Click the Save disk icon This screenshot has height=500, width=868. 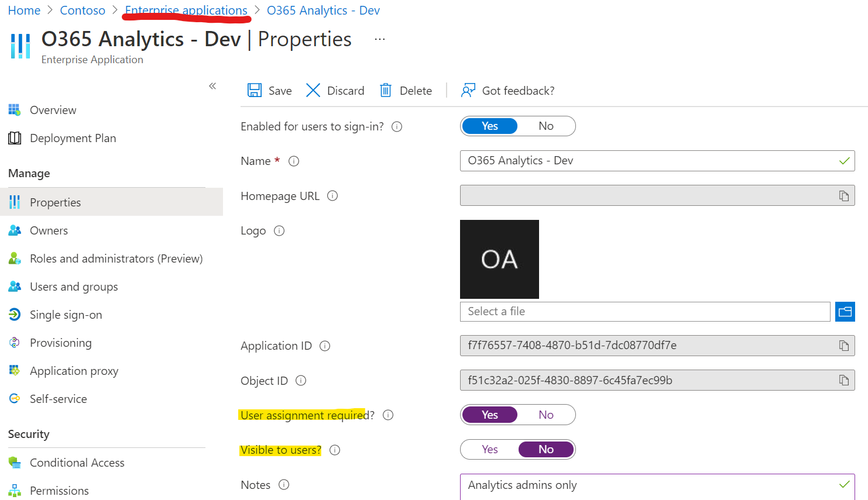(x=255, y=90)
